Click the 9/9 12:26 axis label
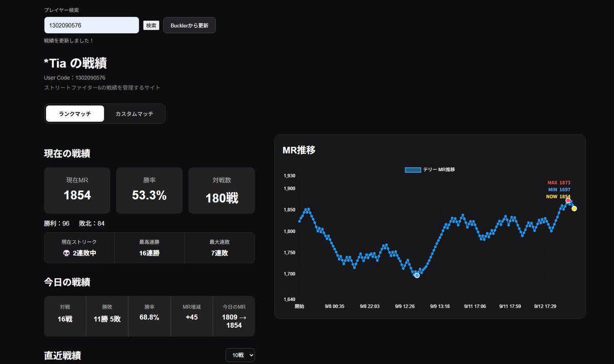 point(405,306)
